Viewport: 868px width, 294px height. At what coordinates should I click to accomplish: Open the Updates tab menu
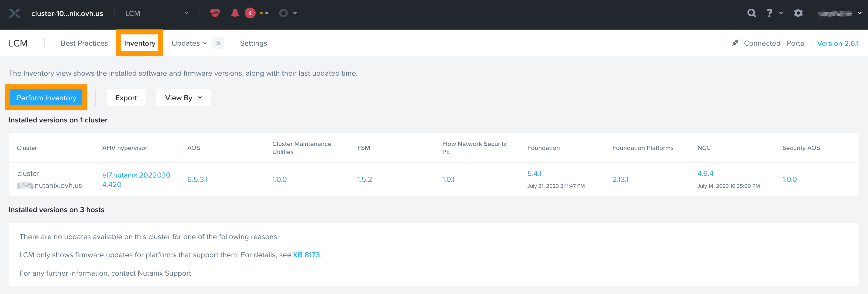coord(189,43)
